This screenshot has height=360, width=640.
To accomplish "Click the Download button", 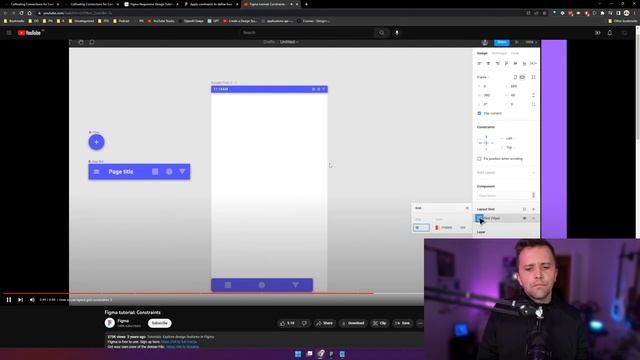I will pos(353,323).
